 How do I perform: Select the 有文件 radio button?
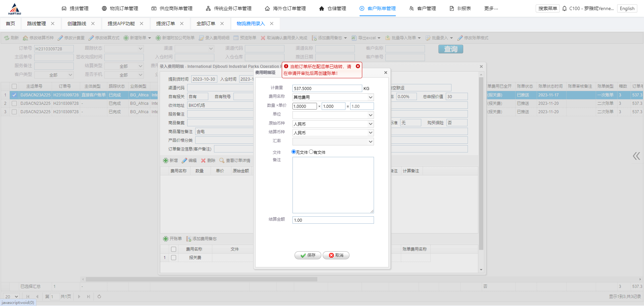point(311,152)
